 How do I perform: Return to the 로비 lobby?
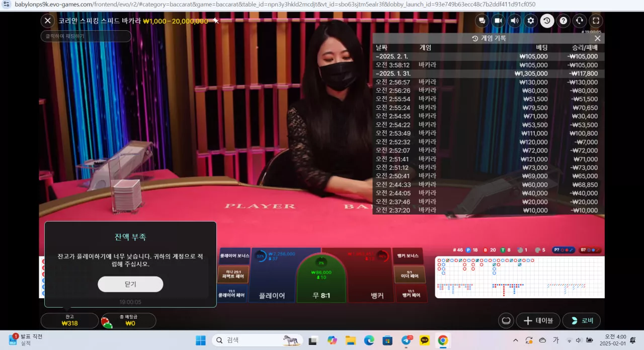pos(582,321)
